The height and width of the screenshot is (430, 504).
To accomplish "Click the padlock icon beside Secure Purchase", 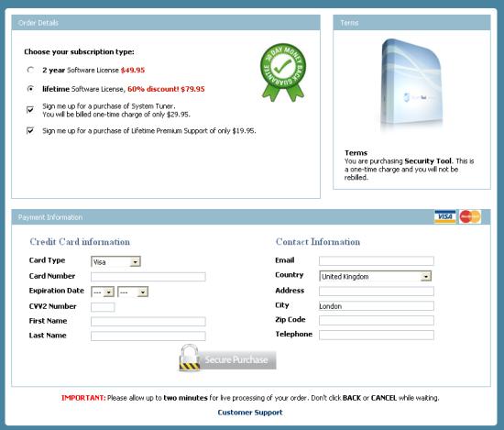I will click(190, 358).
